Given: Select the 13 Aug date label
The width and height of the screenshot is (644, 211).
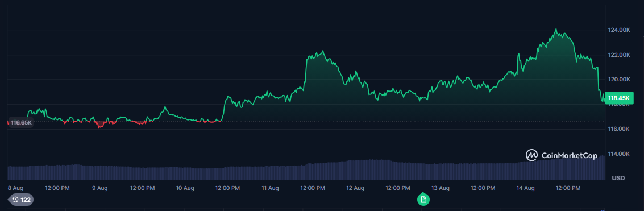Looking at the screenshot, I should (x=440, y=188).
